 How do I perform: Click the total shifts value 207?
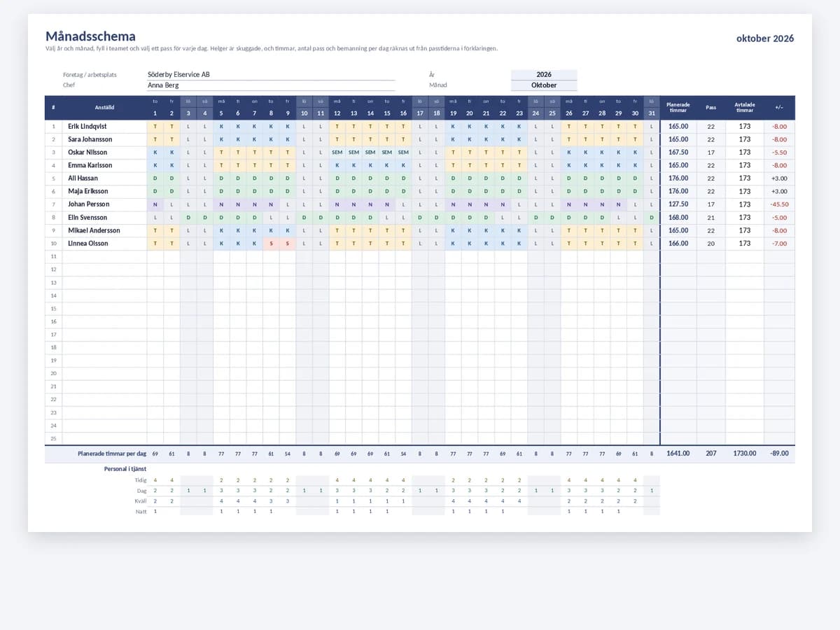pyautogui.click(x=710, y=454)
